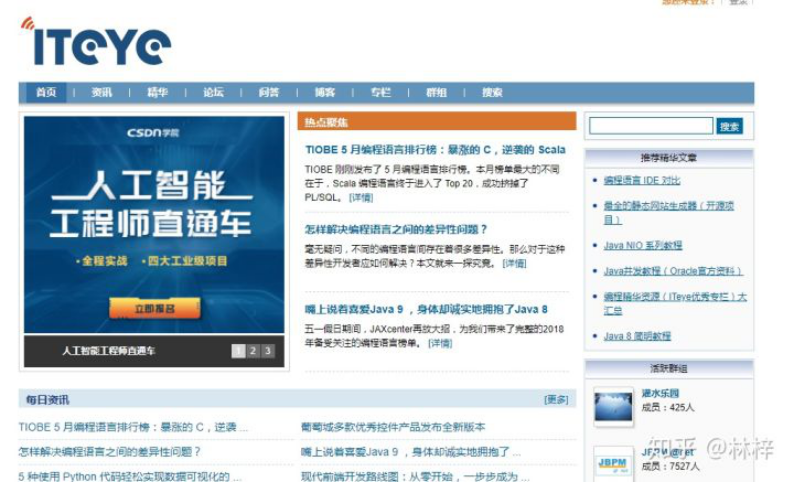Open the 首页 nav tab
794x482 pixels.
(x=46, y=92)
